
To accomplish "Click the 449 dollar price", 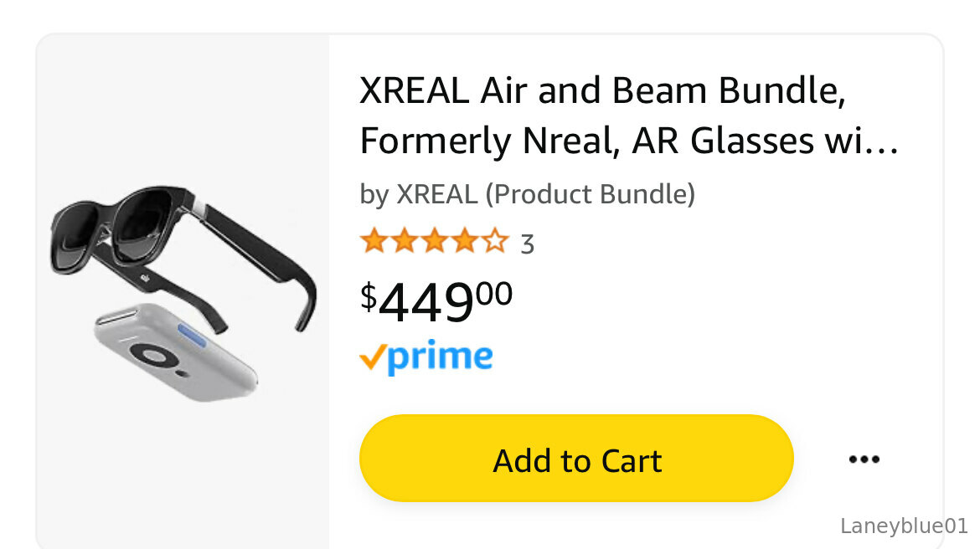I will (426, 302).
